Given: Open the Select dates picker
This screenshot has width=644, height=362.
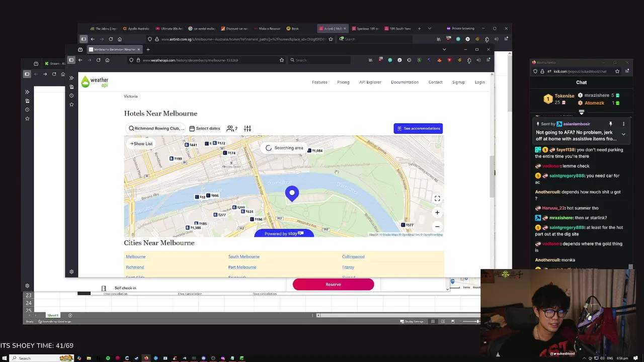Looking at the screenshot, I should coord(205,128).
